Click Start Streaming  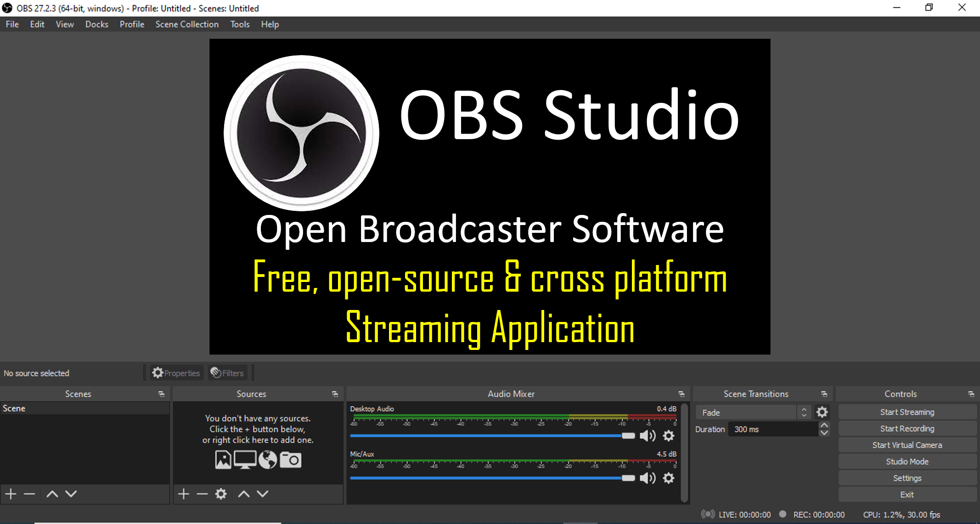click(907, 411)
